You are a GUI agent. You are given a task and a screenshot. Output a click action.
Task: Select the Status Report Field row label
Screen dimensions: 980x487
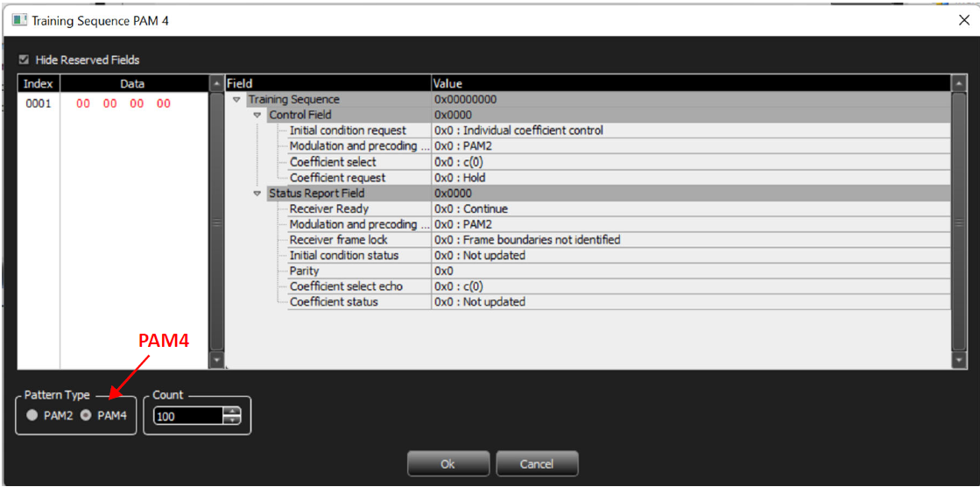coord(316,194)
